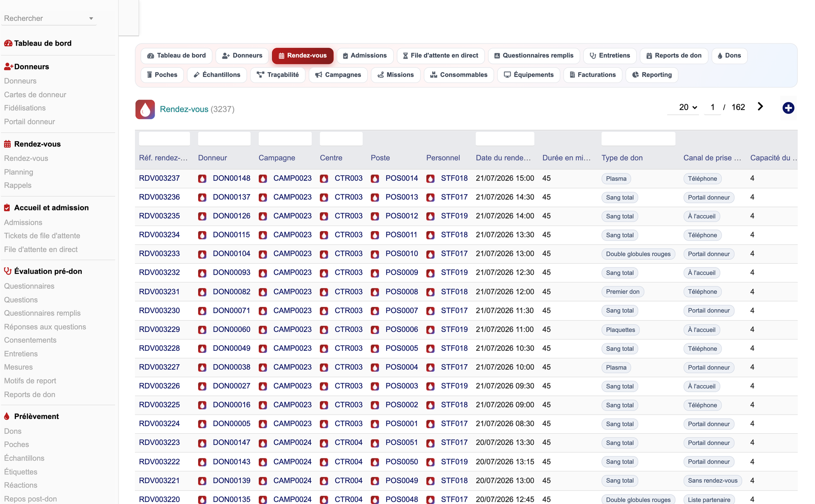Click the Rendez-vous calendar icon in sidebar
Viewport: 815px width, 504px height.
pyautogui.click(x=8, y=144)
